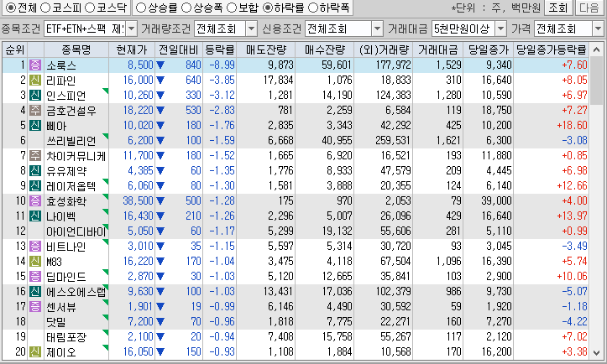Open the 거래대금 dropdown
This screenshot has height=364, width=607.
click(501, 29)
